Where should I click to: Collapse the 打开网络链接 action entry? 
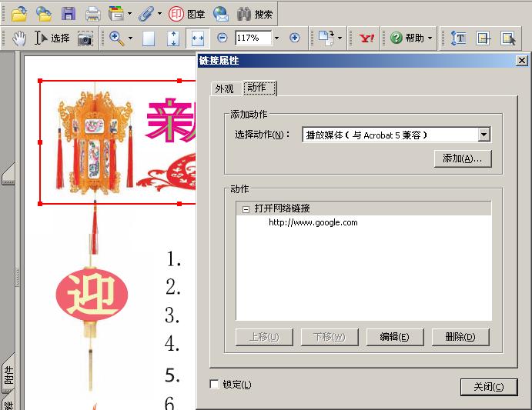[246, 209]
